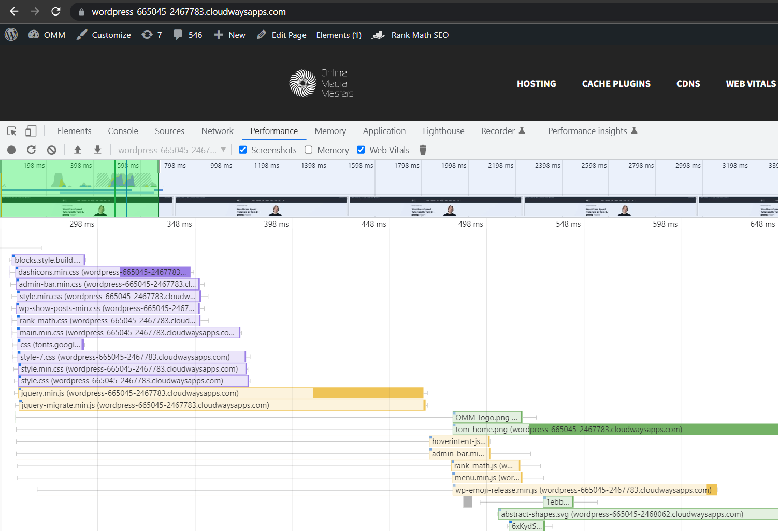The image size is (778, 532).
Task: Select the rank-math.js request bar
Action: [486, 466]
